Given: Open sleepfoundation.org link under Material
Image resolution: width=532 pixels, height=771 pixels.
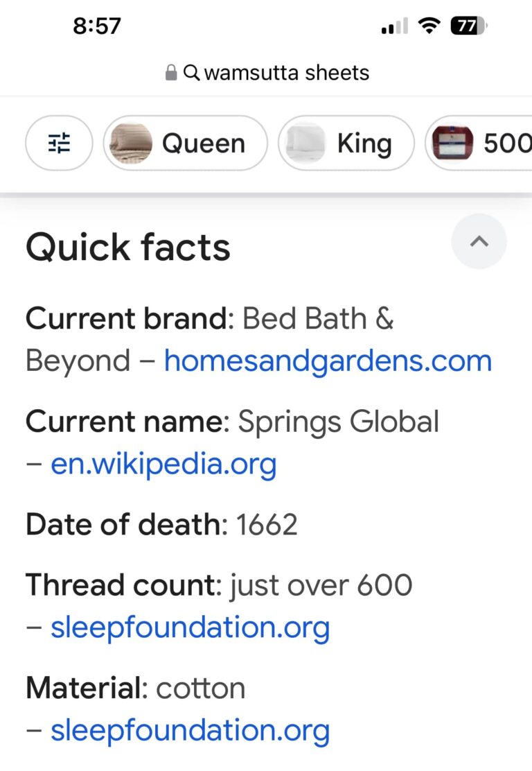Looking at the screenshot, I should point(190,729).
